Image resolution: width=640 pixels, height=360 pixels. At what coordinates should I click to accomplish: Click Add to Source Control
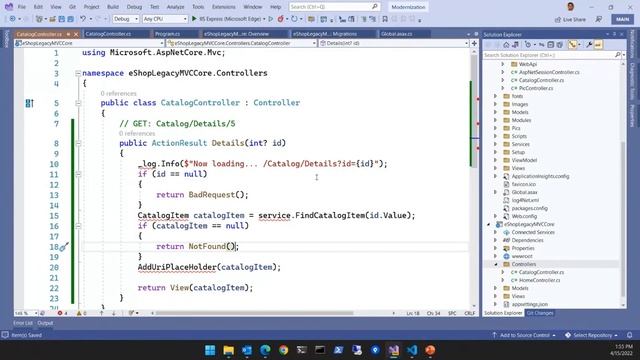(524, 335)
